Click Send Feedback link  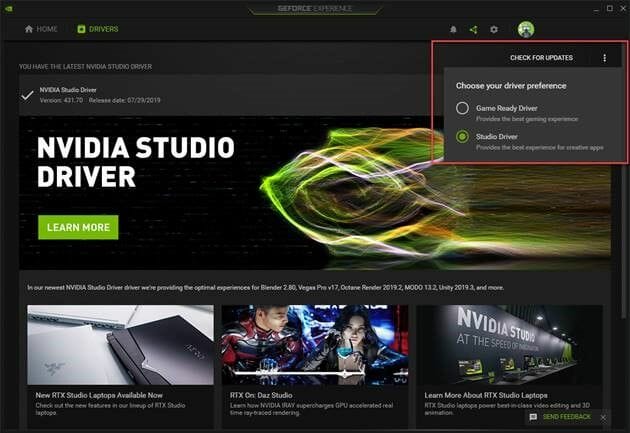tap(567, 417)
